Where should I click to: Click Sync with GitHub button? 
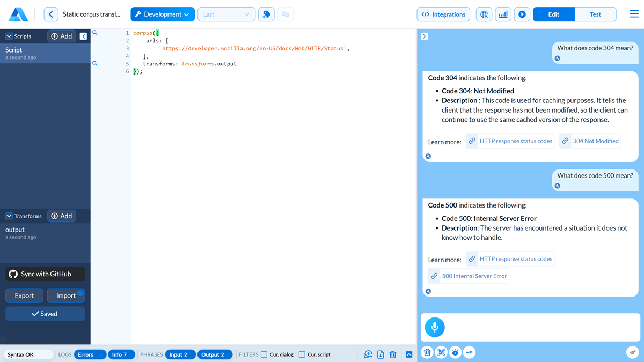point(46,274)
